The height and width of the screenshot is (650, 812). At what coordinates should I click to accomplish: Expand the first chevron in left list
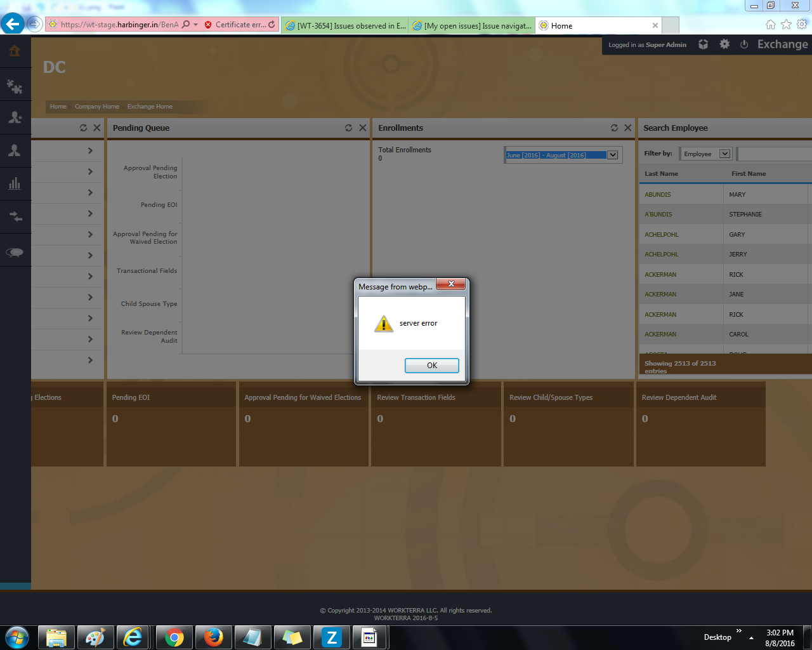tap(90, 151)
